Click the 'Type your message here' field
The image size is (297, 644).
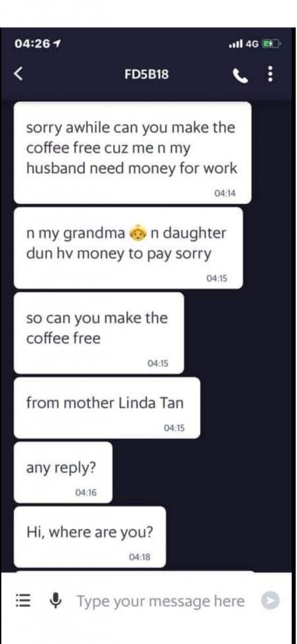(x=160, y=601)
